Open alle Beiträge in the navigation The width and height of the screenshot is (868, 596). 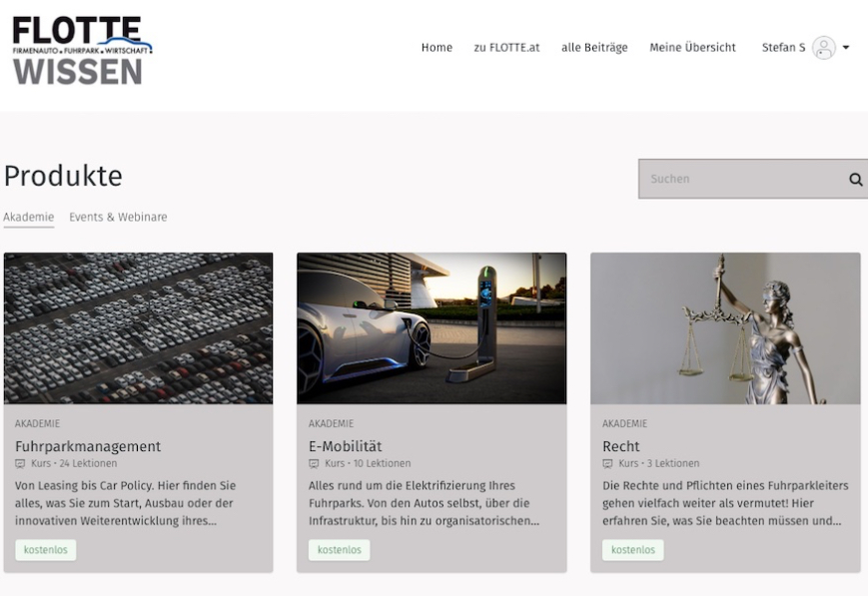point(594,48)
